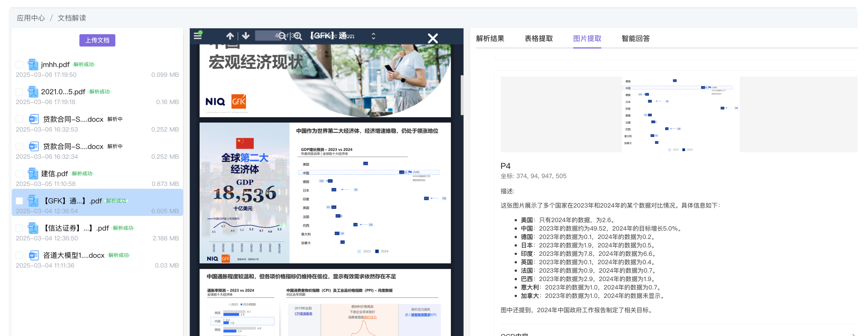Image resolution: width=868 pixels, height=336 pixels.
Task: Check the box for 2021.0...5.pdf
Action: coord(20,92)
